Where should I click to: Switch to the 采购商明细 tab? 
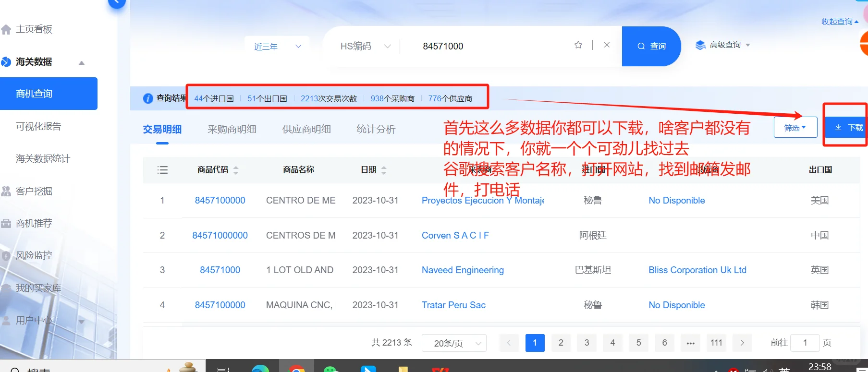[232, 129]
